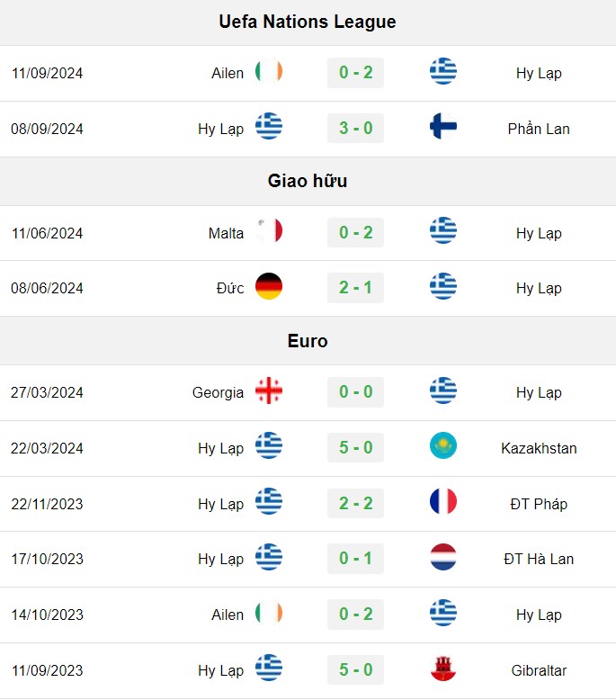Click the Gibraltar team name
Viewport: 616px width, 700px height.
click(x=539, y=670)
